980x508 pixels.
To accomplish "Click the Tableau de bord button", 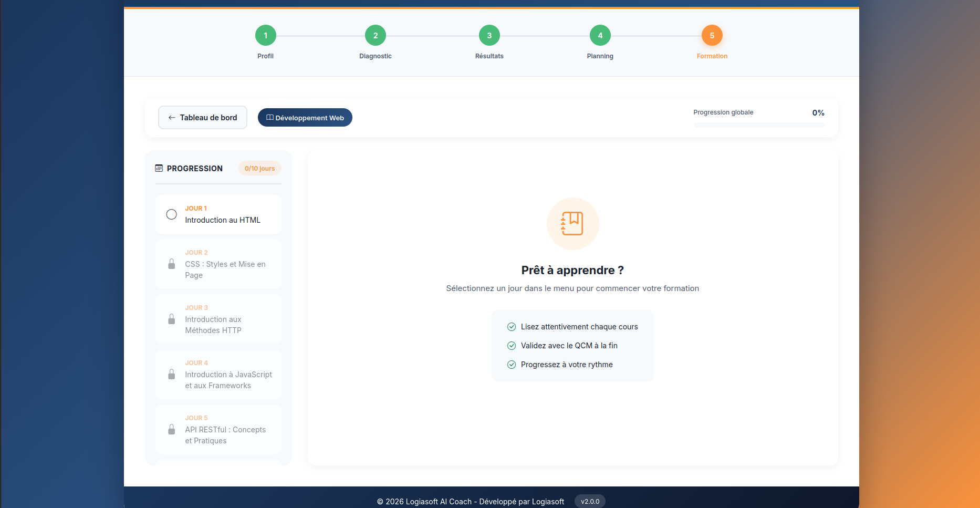I will [x=202, y=117].
